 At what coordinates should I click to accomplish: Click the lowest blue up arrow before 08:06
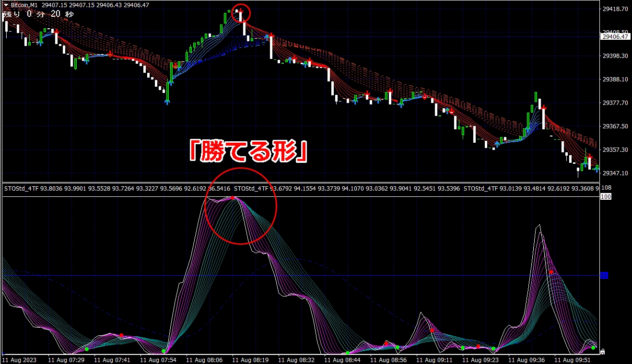coord(167,101)
